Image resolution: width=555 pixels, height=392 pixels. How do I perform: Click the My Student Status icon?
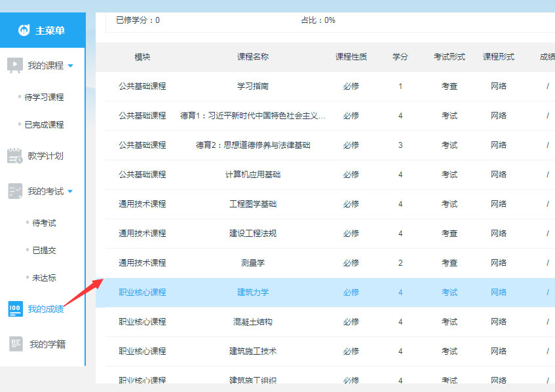[14, 344]
